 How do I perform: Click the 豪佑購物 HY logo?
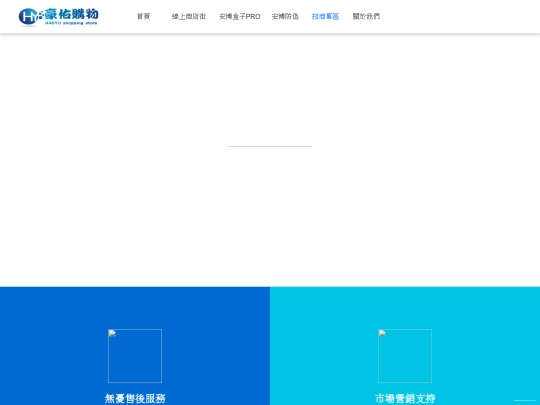point(59,17)
